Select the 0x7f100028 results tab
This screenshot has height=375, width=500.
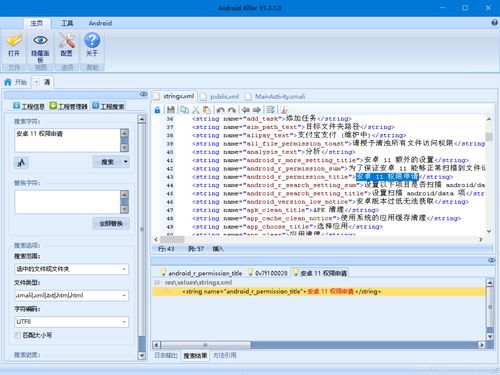[268, 273]
